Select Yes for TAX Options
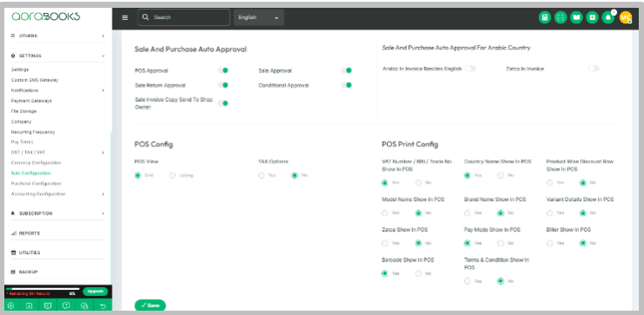644x315 pixels. 261,176
